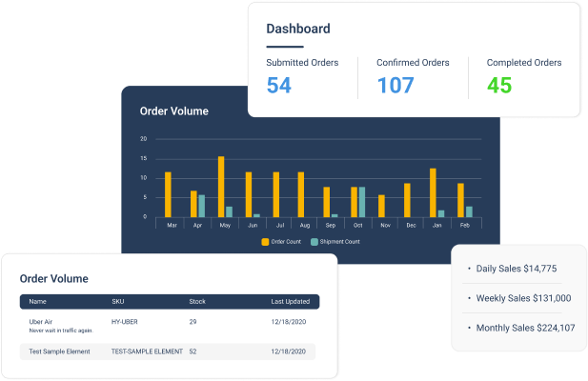This screenshot has width=588, height=381.
Task: Sort table by Last Updated column header
Action: point(290,302)
